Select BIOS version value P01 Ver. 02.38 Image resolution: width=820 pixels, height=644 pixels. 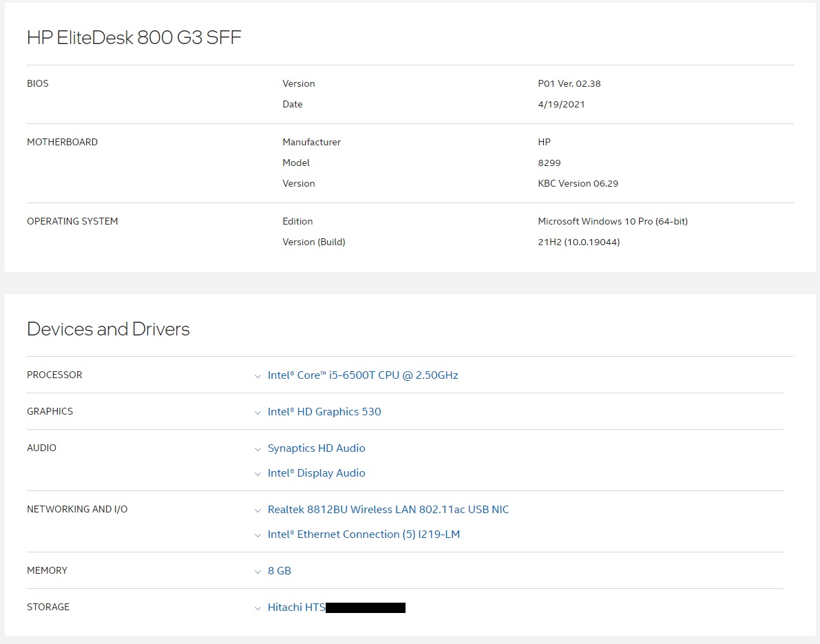tap(569, 84)
